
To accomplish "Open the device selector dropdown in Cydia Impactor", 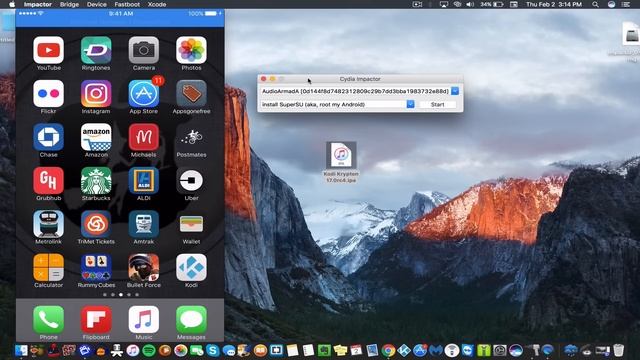I will coord(455,91).
